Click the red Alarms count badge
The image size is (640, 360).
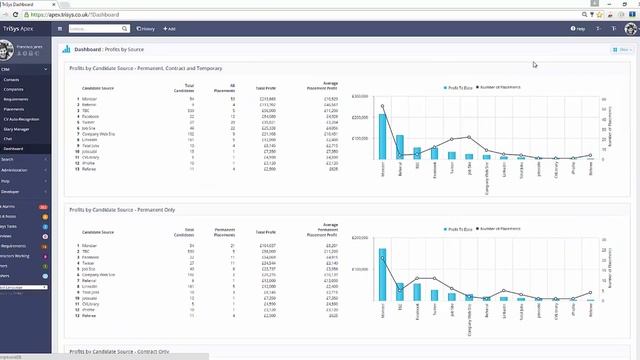(x=43, y=207)
